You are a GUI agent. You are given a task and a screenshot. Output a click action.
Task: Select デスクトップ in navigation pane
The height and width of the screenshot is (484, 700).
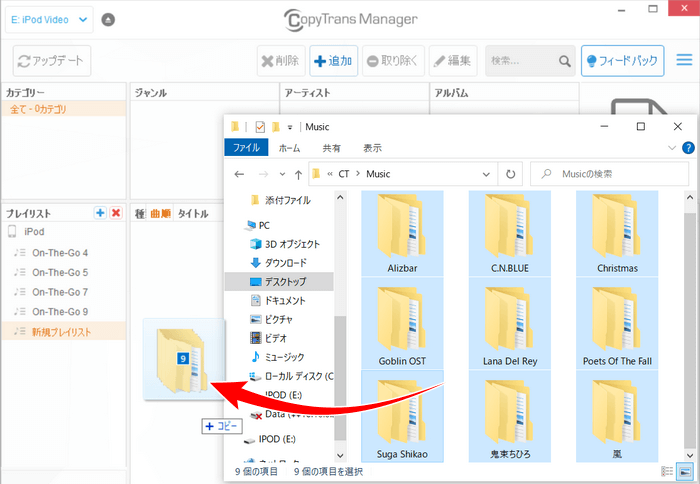tap(279, 282)
